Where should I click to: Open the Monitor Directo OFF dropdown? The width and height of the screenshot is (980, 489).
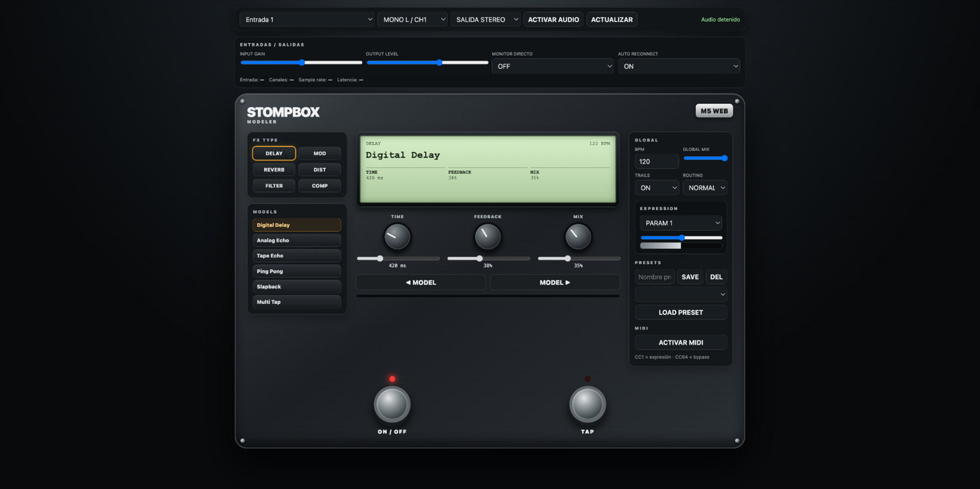pos(552,66)
